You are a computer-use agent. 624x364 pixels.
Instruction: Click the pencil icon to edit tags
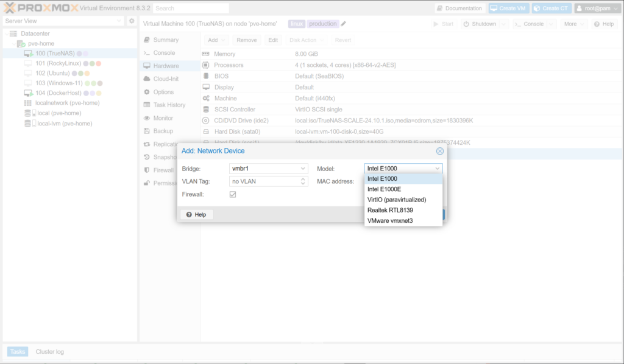(343, 24)
